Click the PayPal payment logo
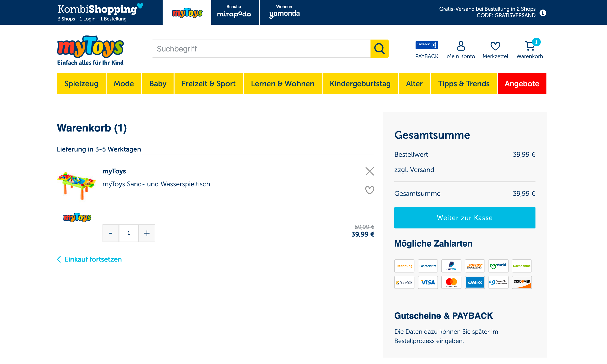The width and height of the screenshot is (607, 364). 451,266
